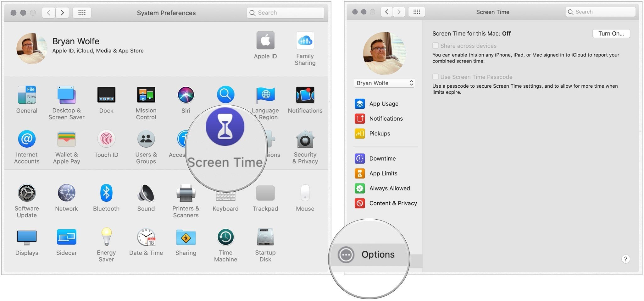Open Family Sharing pane
The width and height of the screenshot is (644, 301).
point(305,48)
